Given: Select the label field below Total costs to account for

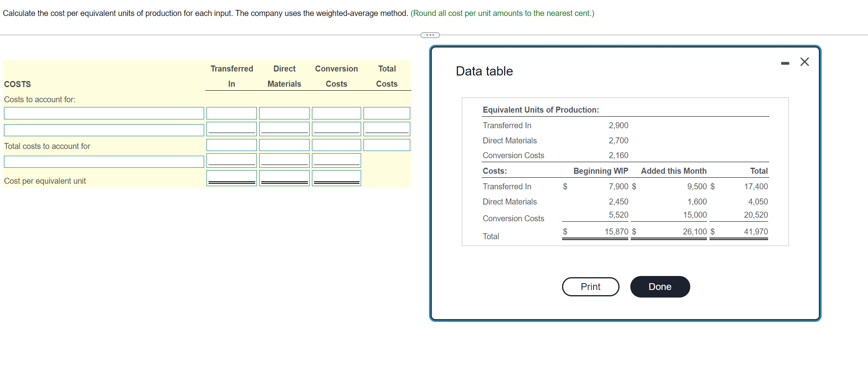Looking at the screenshot, I should point(104,161).
